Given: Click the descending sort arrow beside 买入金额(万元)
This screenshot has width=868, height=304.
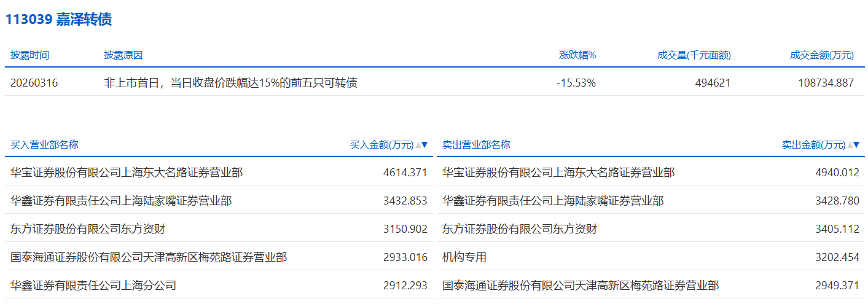Looking at the screenshot, I should [x=424, y=145].
